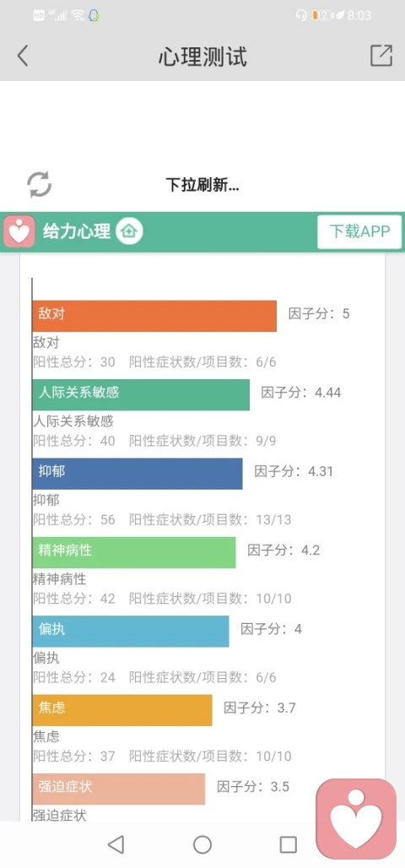405x868 pixels.
Task: Tap the floating pink heart app icon
Action: tap(356, 819)
